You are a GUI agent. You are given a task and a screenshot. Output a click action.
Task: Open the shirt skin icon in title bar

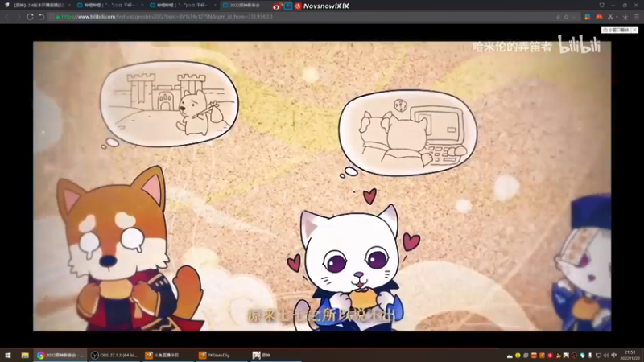coord(601,6)
